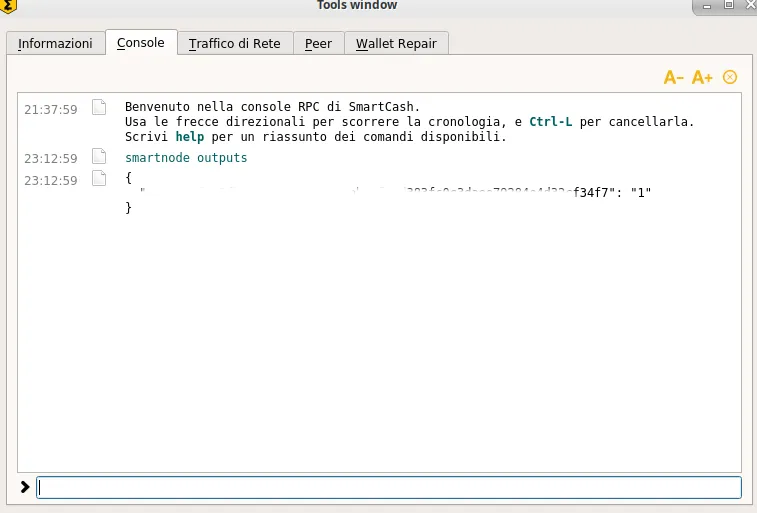Click the document icon beside smartnode outputs
Image resolution: width=757 pixels, height=513 pixels.
[x=99, y=156]
